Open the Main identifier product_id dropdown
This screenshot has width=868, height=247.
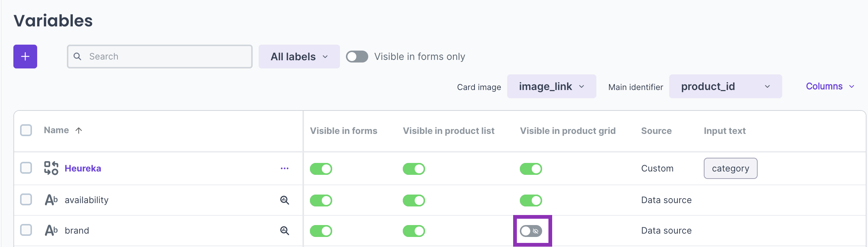pyautogui.click(x=725, y=86)
